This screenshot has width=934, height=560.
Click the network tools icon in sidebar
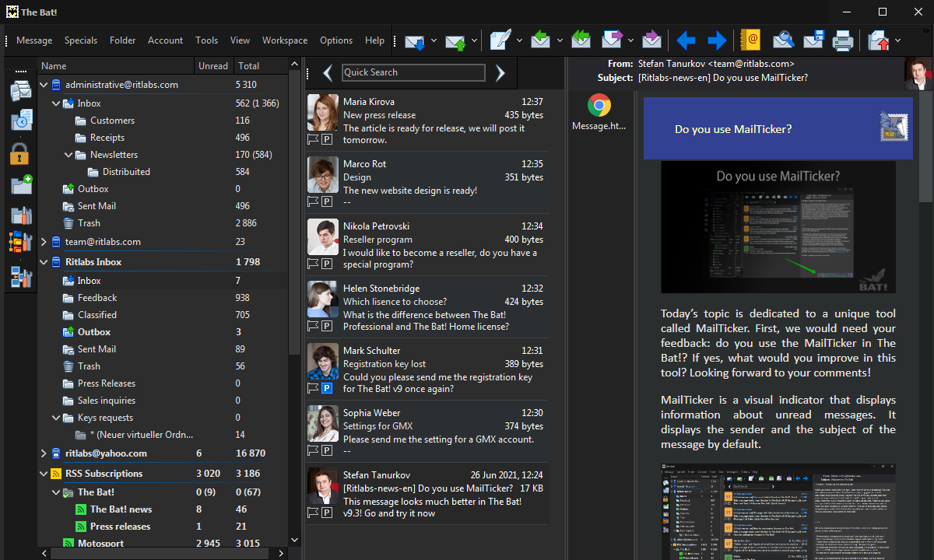point(20,276)
